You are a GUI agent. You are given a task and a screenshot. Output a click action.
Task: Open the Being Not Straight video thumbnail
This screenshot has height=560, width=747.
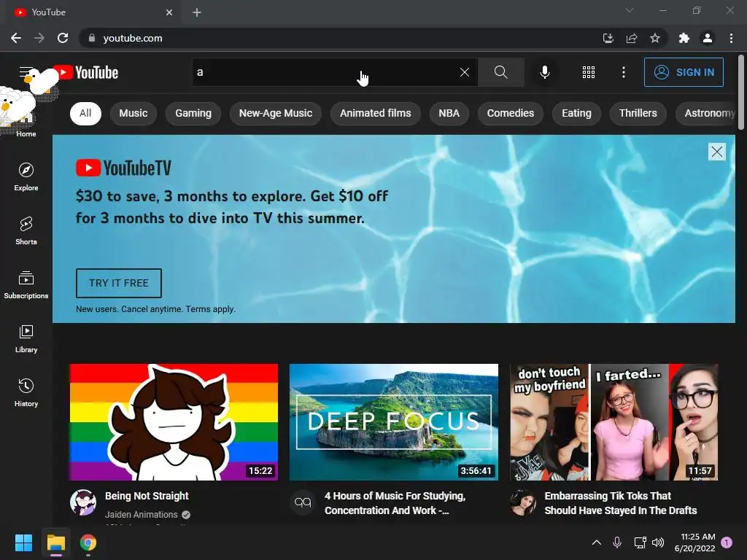[x=174, y=422]
